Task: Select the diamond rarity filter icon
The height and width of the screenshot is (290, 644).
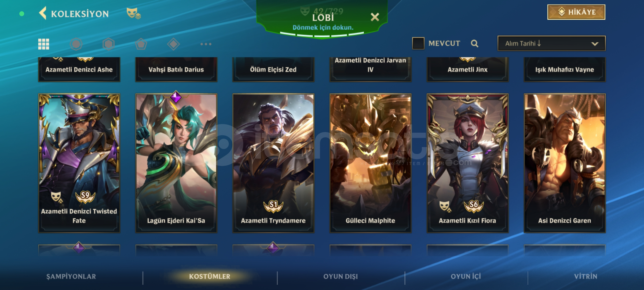Action: 173,44
